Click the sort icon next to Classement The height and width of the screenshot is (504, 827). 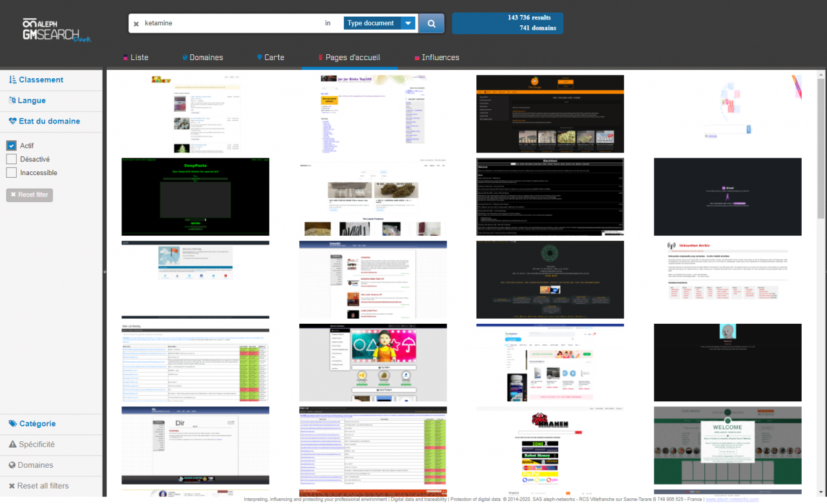point(13,79)
